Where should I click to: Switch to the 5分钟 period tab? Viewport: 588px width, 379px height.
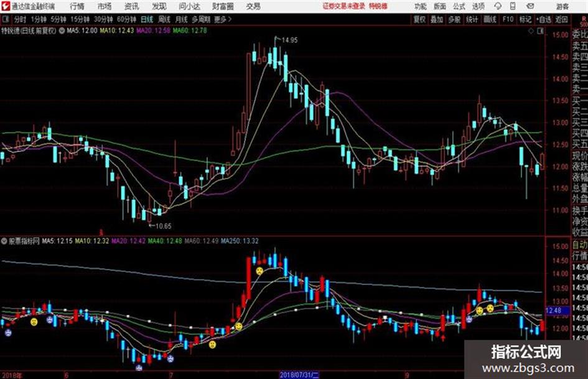(x=58, y=19)
